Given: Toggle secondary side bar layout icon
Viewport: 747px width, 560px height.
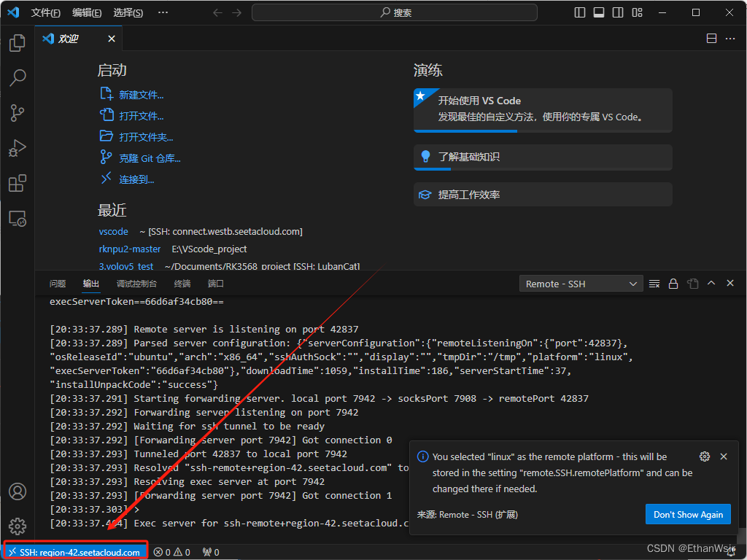Looking at the screenshot, I should (x=618, y=13).
